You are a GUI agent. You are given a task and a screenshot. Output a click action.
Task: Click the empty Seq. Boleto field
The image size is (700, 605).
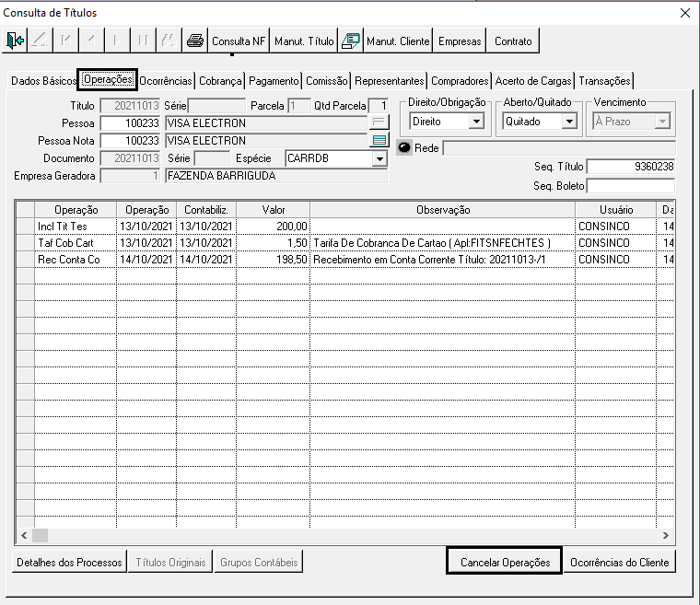coord(630,186)
